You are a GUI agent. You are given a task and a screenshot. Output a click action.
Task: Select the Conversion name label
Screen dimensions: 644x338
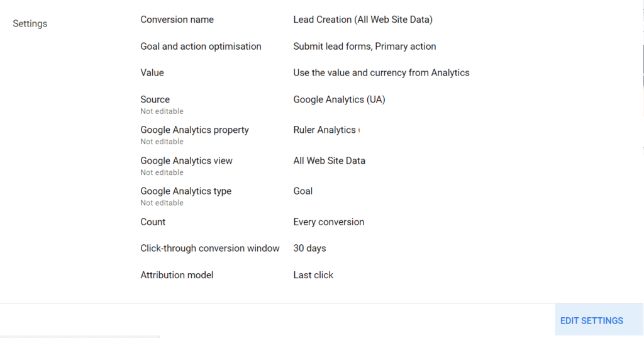177,20
